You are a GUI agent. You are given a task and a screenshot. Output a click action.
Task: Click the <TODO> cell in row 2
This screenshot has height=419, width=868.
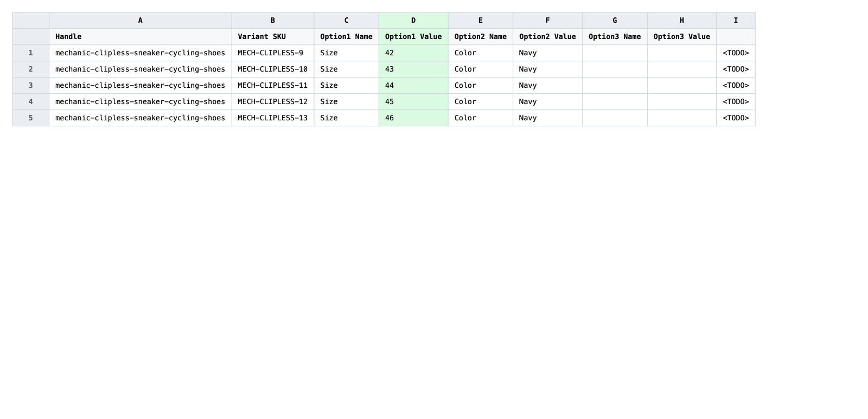coord(736,69)
